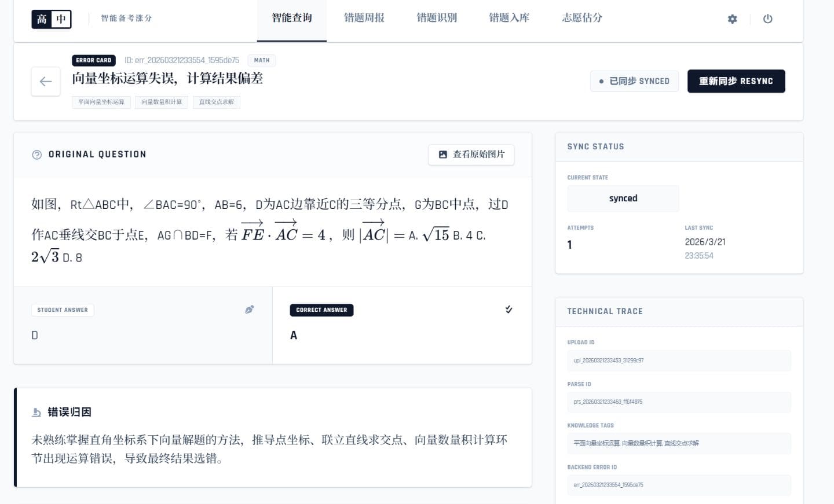Switch to the 智能查询 tab
The height and width of the screenshot is (504, 834).
[x=292, y=18]
